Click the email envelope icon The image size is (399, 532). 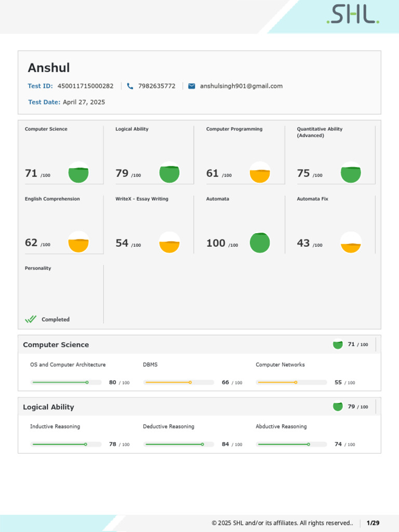click(192, 86)
